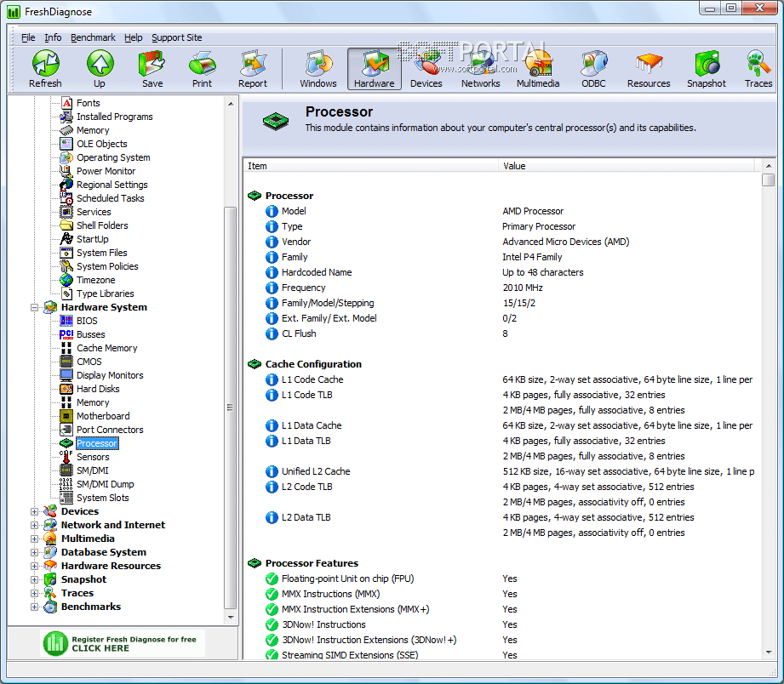
Task: Click the info icon beside Frequency
Action: 272,288
